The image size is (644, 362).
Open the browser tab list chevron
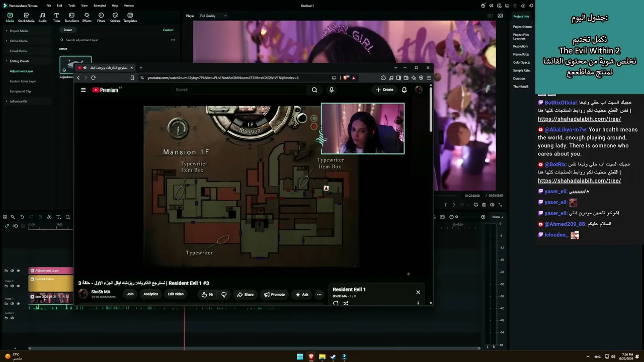395,67
